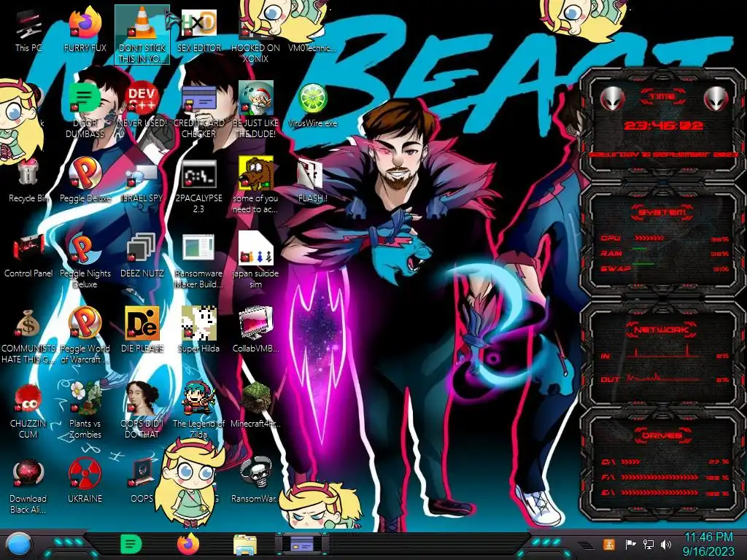Open CollabVMB... monitor icon
This screenshot has height=560, width=747.
click(255, 330)
